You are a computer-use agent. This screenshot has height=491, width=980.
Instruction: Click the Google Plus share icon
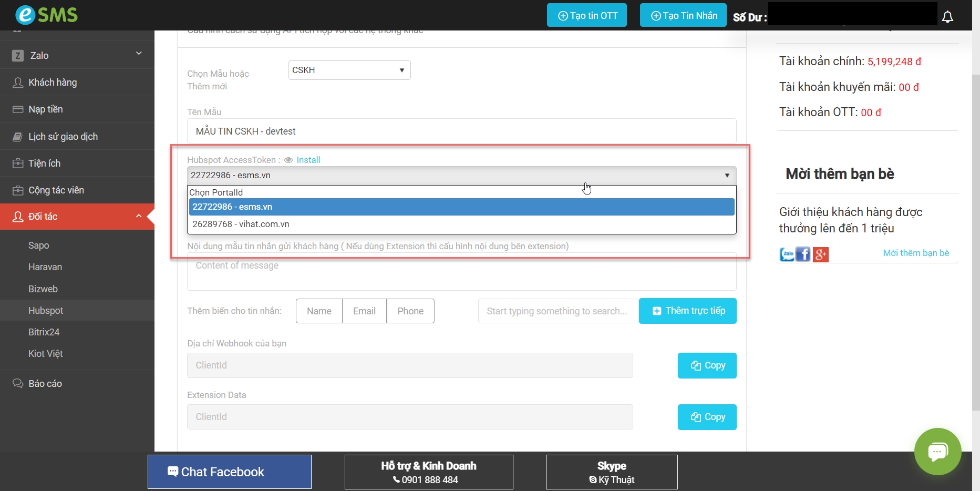coord(820,254)
